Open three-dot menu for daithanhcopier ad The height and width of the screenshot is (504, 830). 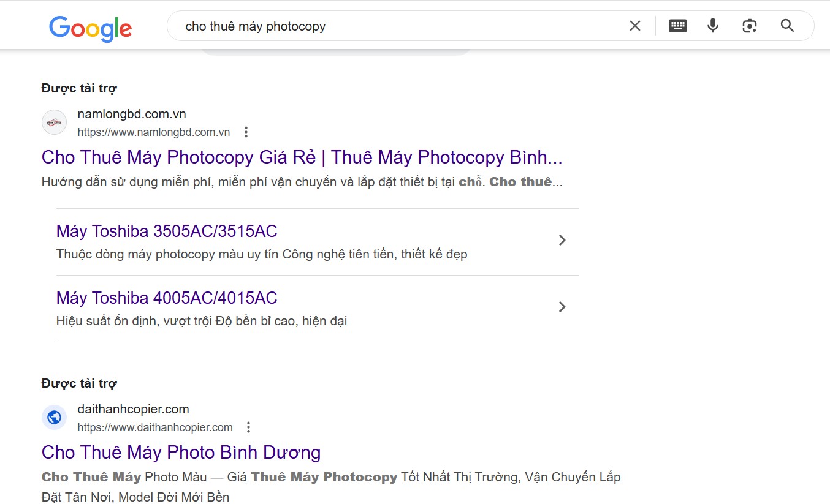coord(248,427)
